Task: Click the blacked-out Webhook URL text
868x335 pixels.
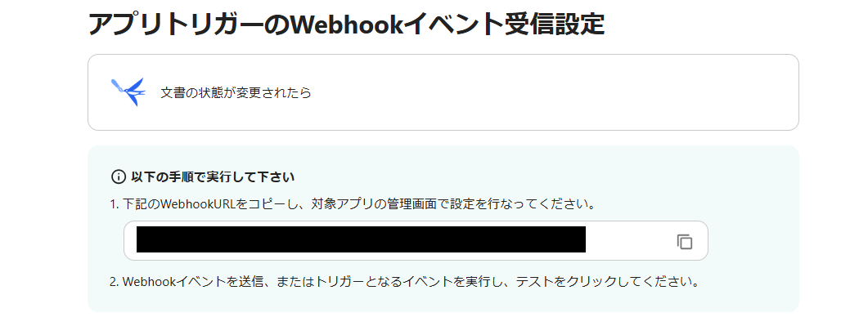Action: tap(361, 239)
